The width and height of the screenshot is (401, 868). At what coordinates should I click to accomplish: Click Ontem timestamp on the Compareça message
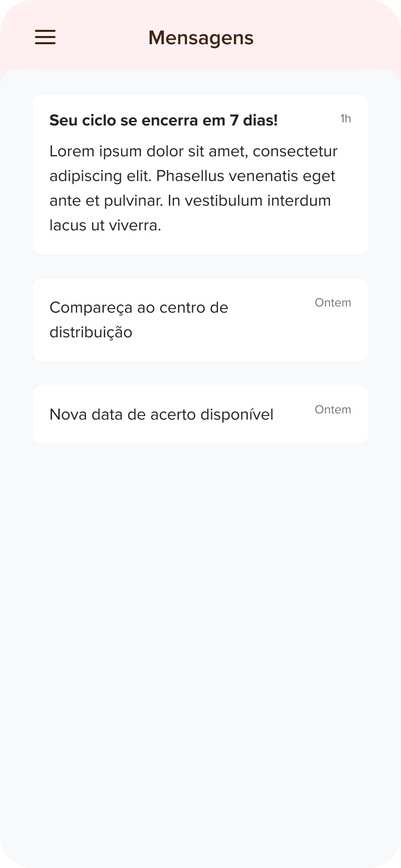tap(333, 303)
